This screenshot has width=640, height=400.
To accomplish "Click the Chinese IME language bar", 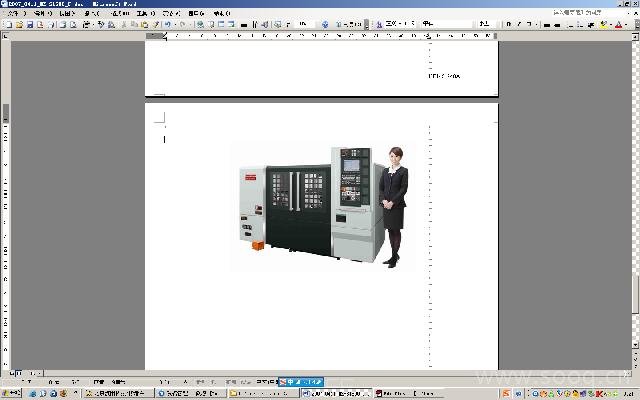I will [301, 382].
